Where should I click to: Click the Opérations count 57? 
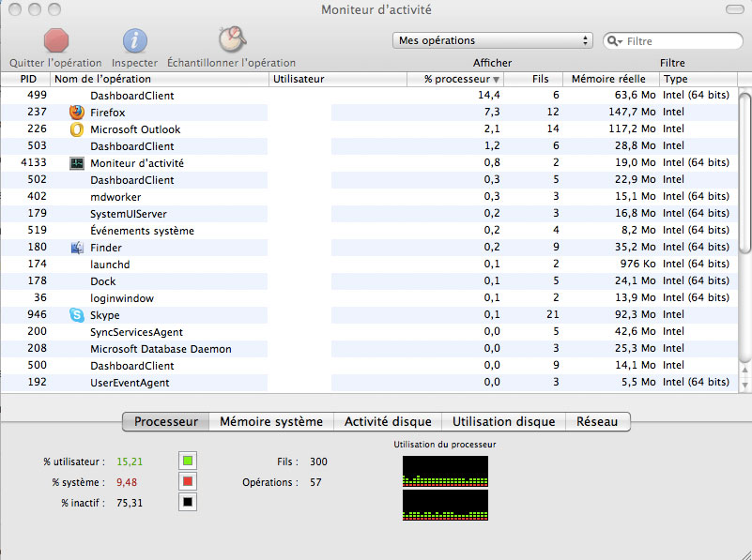click(x=315, y=482)
